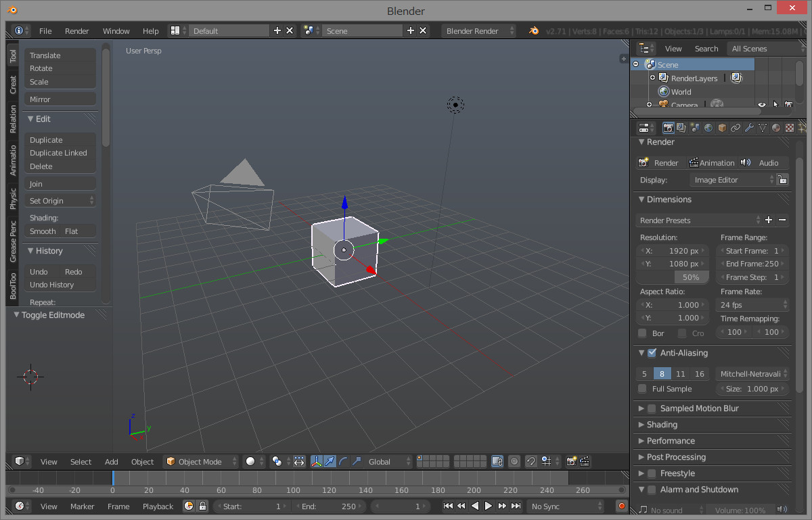Open the Object properties tab cube icon

[722, 127]
